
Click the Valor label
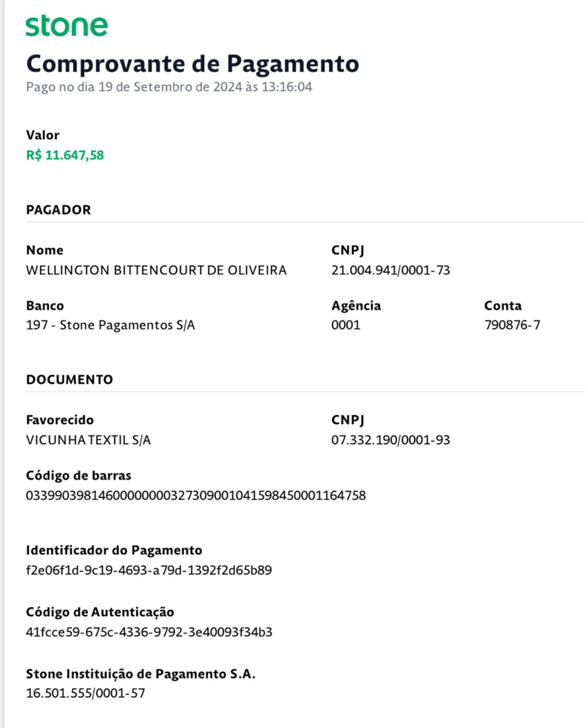(43, 135)
